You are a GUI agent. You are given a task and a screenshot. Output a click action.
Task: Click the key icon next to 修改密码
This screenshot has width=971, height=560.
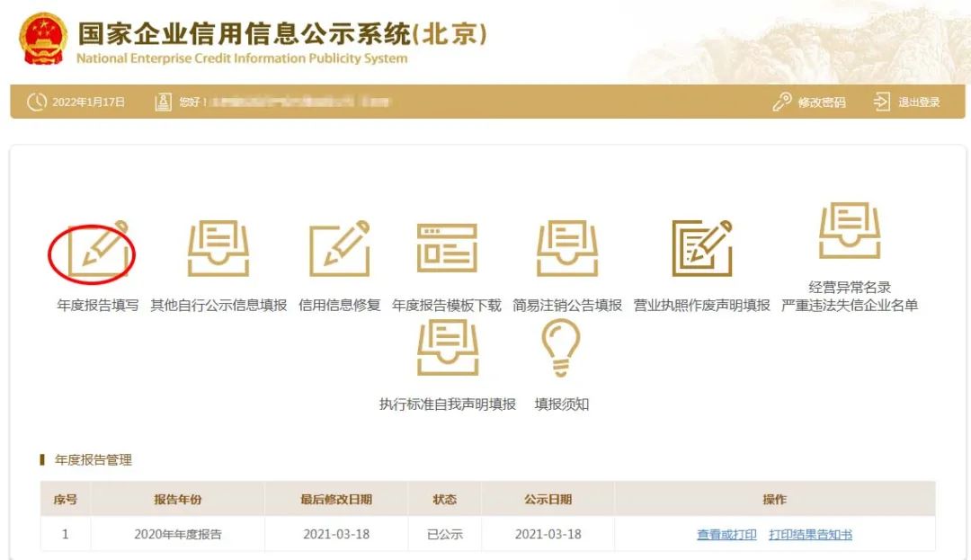coord(781,102)
